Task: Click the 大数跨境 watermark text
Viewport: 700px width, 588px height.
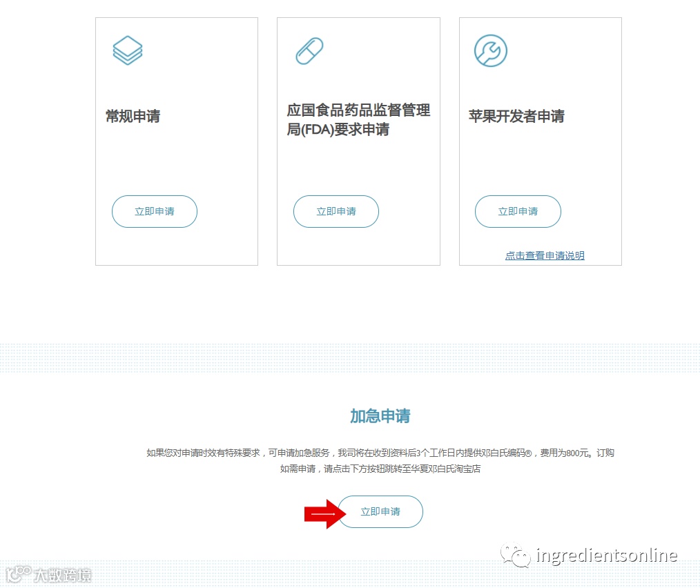Action: [63, 575]
